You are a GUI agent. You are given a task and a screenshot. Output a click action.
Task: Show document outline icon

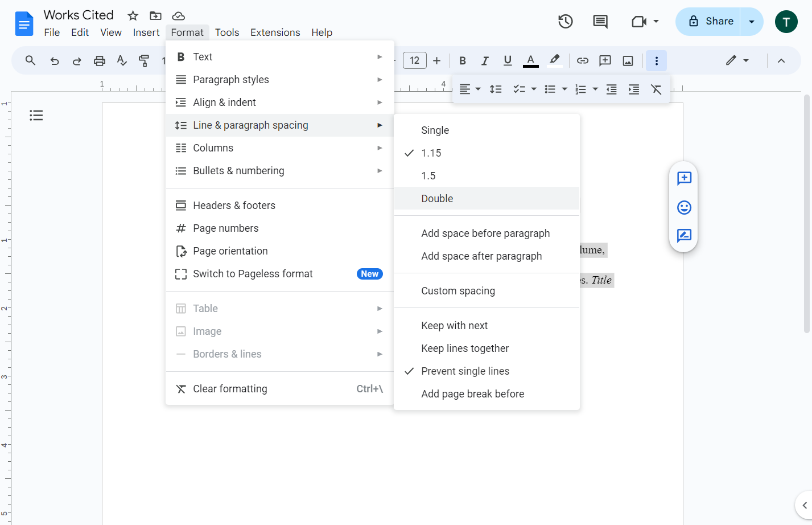[36, 116]
